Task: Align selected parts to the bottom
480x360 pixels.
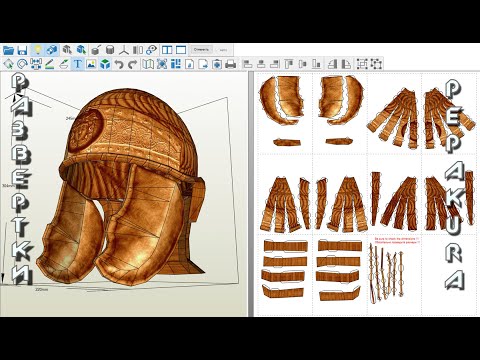Action: click(317, 64)
